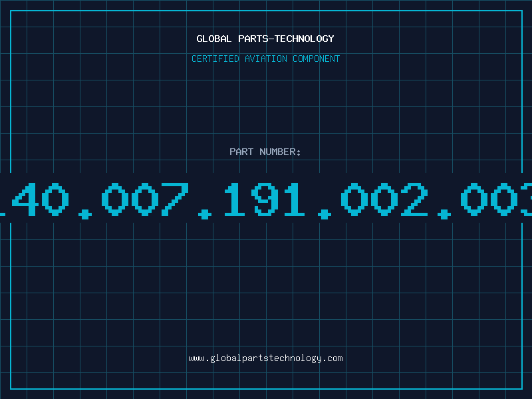Click the GLOBAL PARTS-TECHNOLOGY heading

tap(265, 39)
